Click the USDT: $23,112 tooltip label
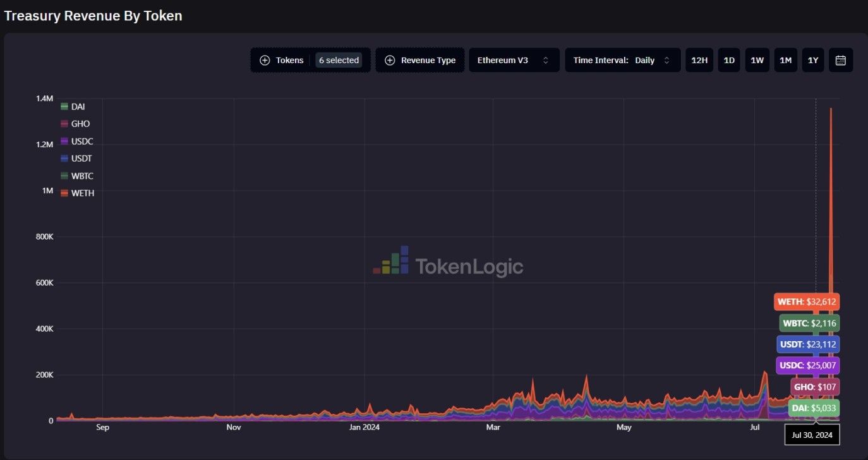Image resolution: width=868 pixels, height=460 pixels. 807,344
